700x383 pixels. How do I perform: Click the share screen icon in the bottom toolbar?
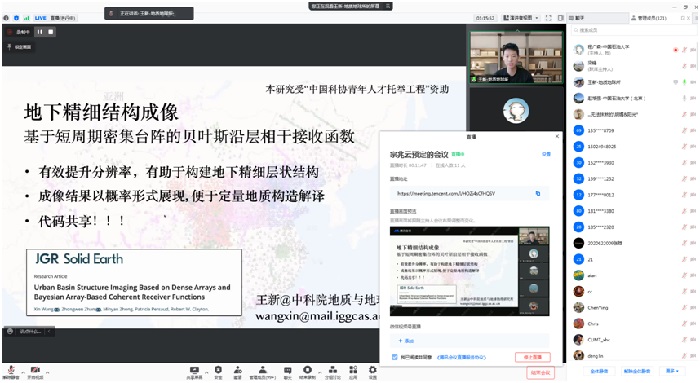click(194, 373)
